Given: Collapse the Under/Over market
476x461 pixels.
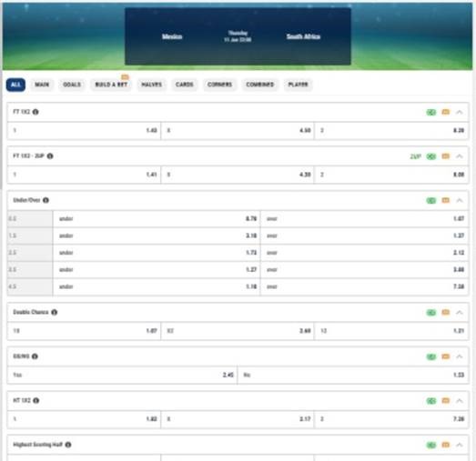Looking at the screenshot, I should point(460,200).
